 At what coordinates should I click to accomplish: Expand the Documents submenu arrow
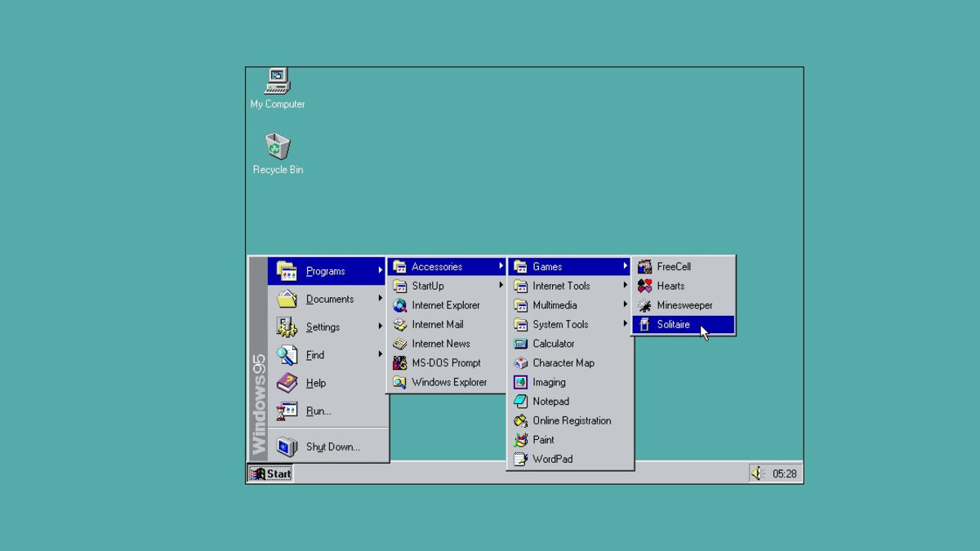(380, 299)
